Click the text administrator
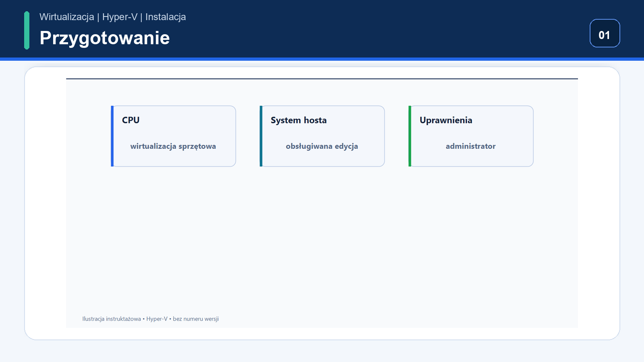644x362 pixels. (471, 146)
